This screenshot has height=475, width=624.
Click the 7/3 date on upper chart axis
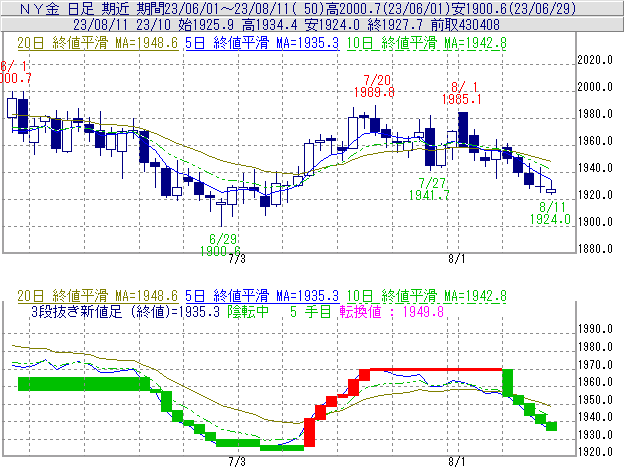pos(237,259)
